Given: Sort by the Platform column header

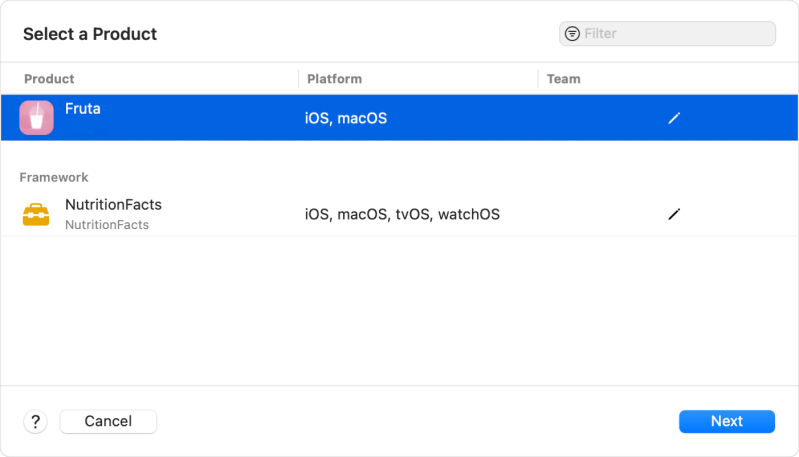Looking at the screenshot, I should pos(334,79).
